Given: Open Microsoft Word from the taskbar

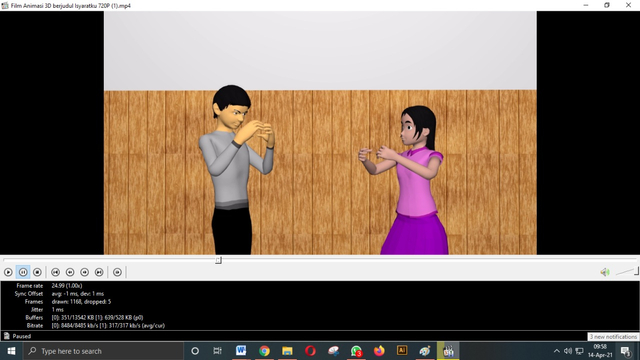Looking at the screenshot, I should [241, 351].
